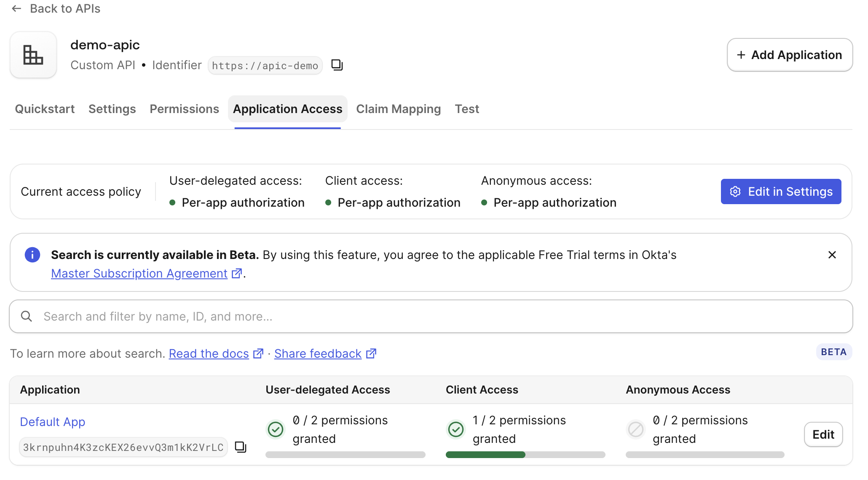Open the Quickstart tab

coord(45,109)
